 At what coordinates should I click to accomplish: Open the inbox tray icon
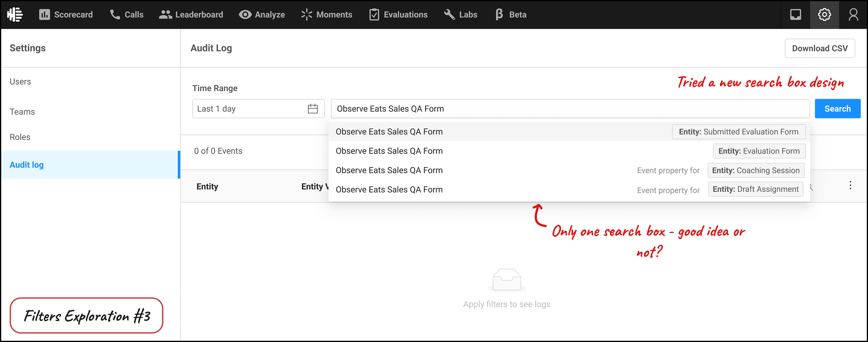coord(795,14)
